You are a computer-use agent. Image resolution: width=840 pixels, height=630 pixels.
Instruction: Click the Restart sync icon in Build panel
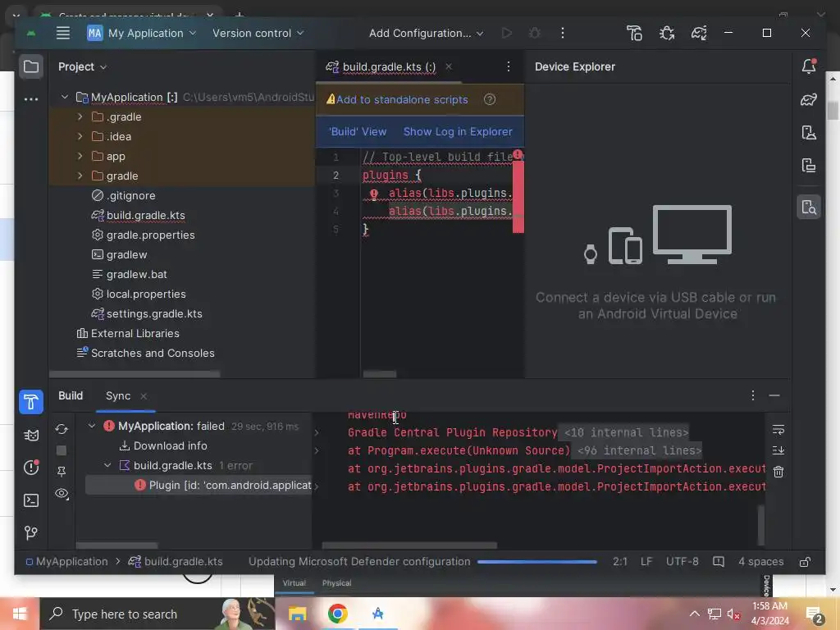point(62,429)
